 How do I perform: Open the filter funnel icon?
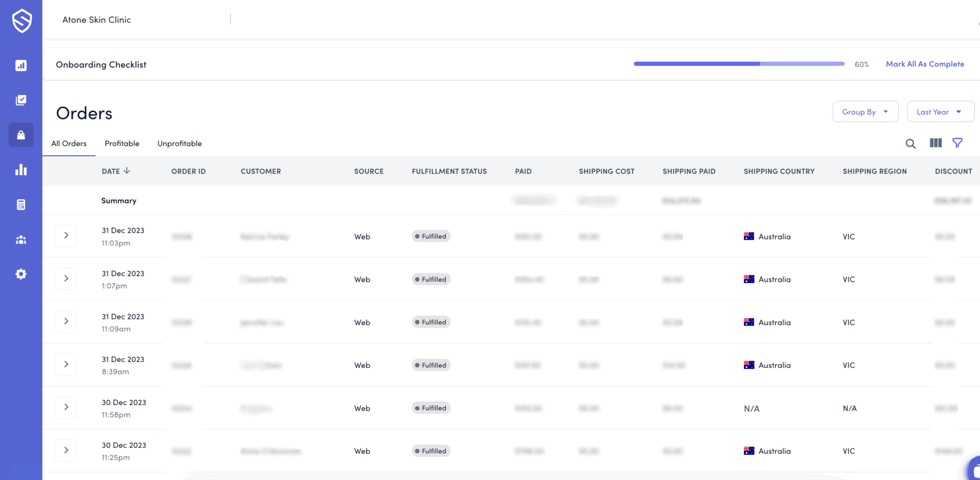[x=957, y=143]
